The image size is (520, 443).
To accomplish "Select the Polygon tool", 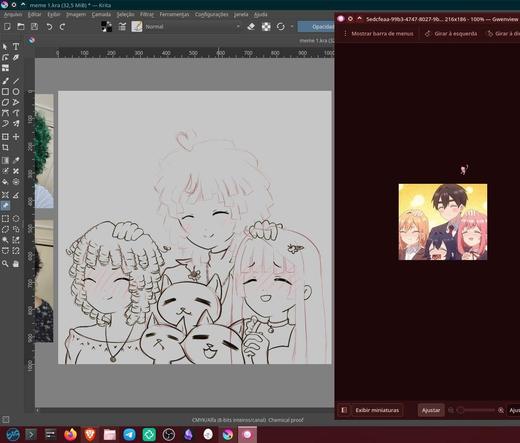I will point(5,102).
